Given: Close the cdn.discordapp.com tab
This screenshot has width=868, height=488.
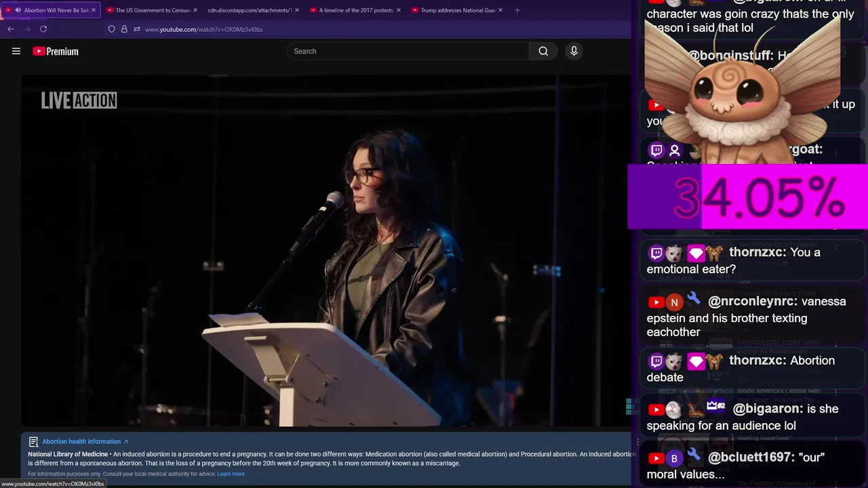Looking at the screenshot, I should (x=297, y=10).
